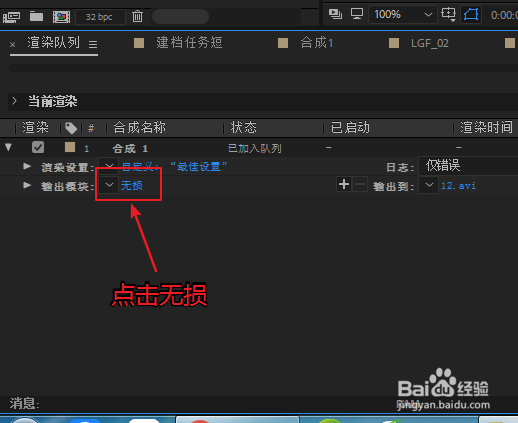
Task: Click the 已加入队列 status text
Action: (x=255, y=148)
